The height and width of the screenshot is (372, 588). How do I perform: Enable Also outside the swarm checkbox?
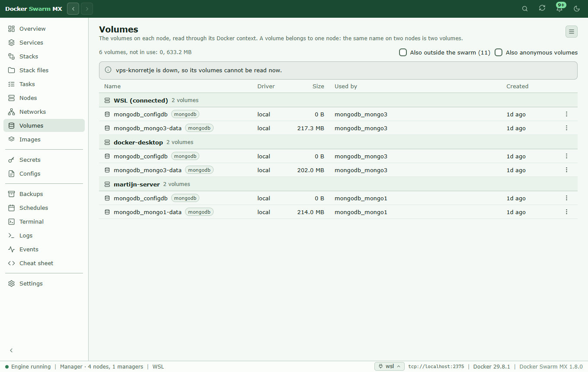pyautogui.click(x=403, y=52)
